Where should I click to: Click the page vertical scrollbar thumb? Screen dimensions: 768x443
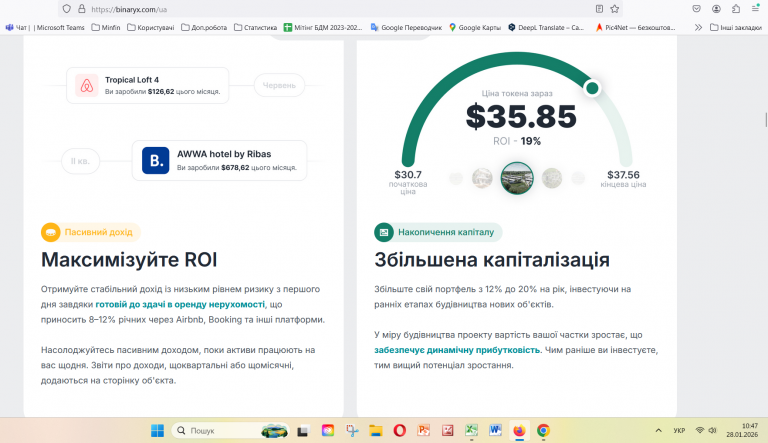tap(766, 119)
